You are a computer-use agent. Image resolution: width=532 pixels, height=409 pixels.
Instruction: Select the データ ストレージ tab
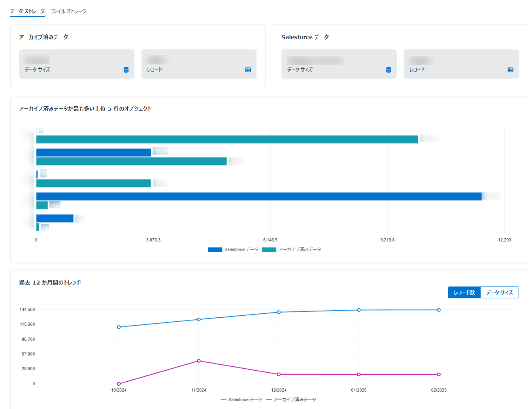click(27, 11)
